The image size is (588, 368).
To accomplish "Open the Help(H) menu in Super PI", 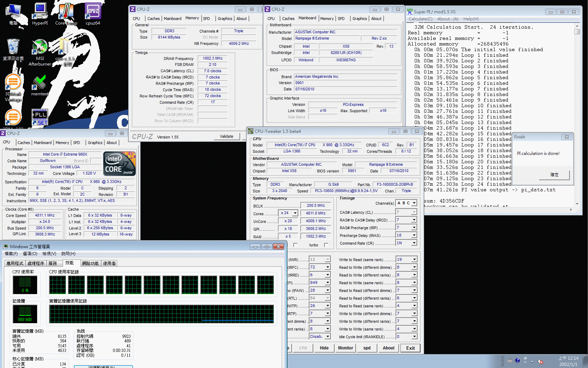I will click(471, 19).
